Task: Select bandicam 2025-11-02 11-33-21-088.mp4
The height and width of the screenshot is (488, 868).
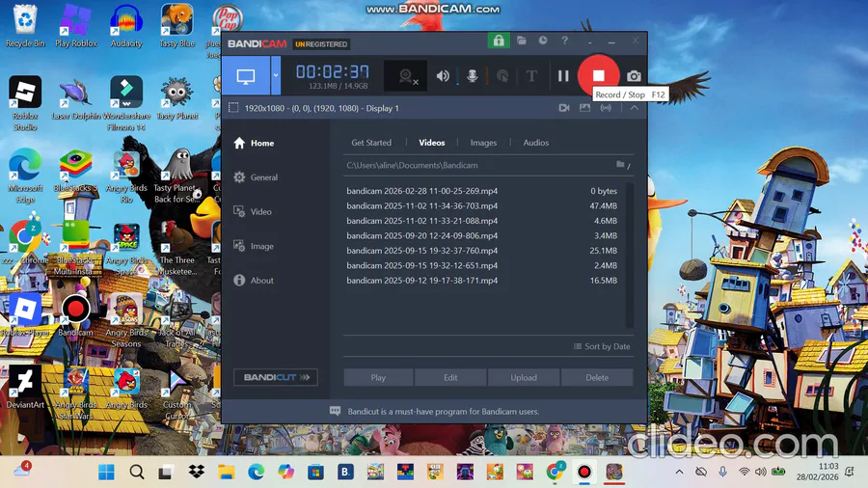Action: click(482, 221)
